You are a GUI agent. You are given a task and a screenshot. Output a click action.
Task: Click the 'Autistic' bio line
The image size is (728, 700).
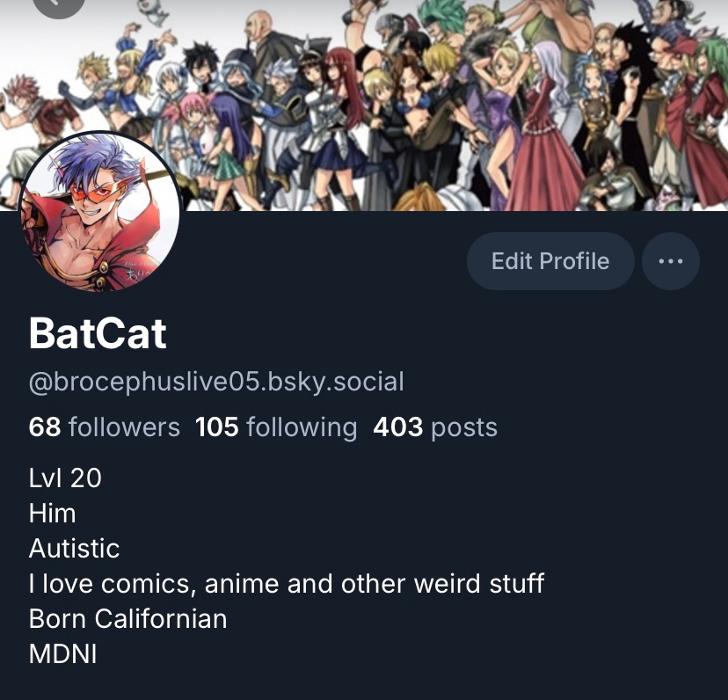pos(74,549)
